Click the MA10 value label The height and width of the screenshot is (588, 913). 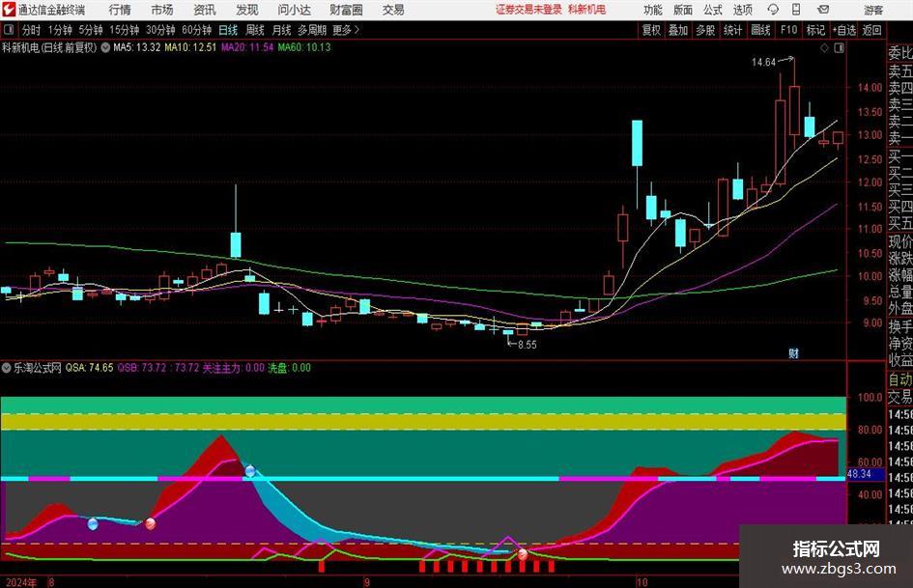[190, 47]
